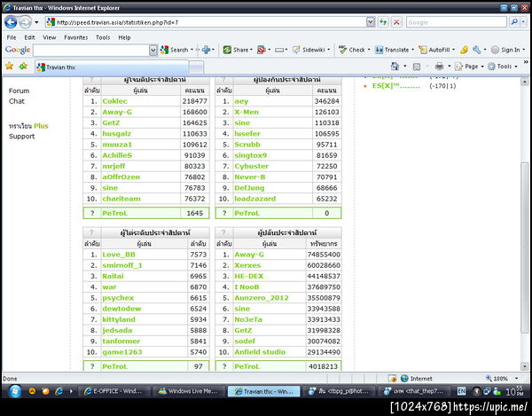Expand the Tools command bar dropdown
532x416 pixels.
click(516, 67)
